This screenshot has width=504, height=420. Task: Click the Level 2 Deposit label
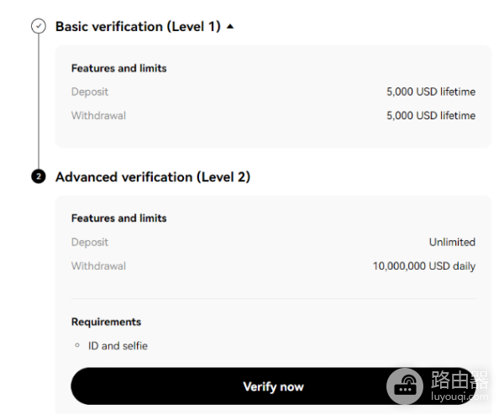coord(90,242)
